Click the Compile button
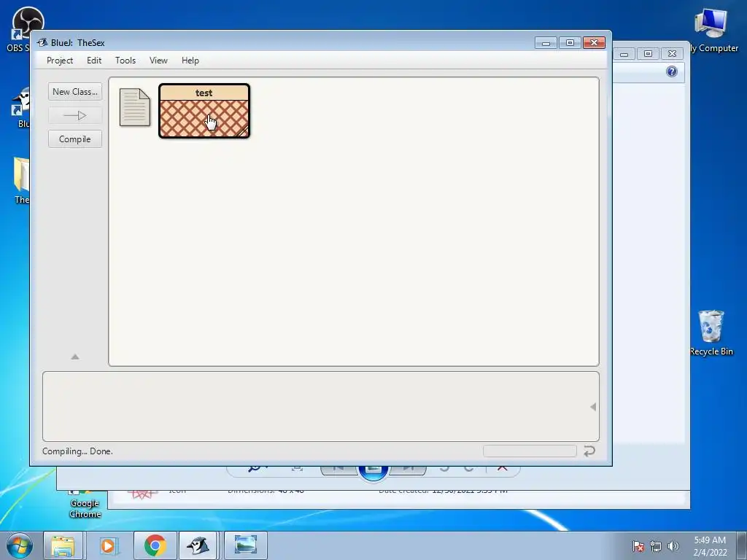This screenshot has width=747, height=560. 75,139
